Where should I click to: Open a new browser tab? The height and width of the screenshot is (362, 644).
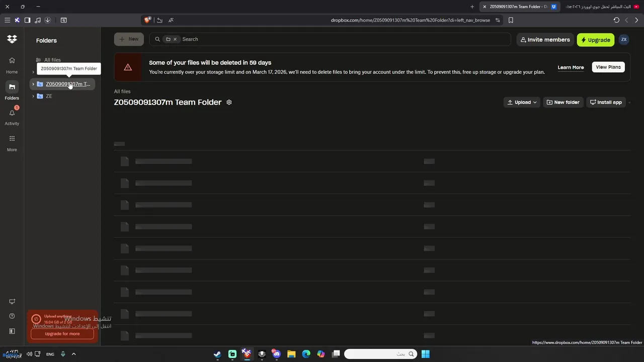point(472,7)
